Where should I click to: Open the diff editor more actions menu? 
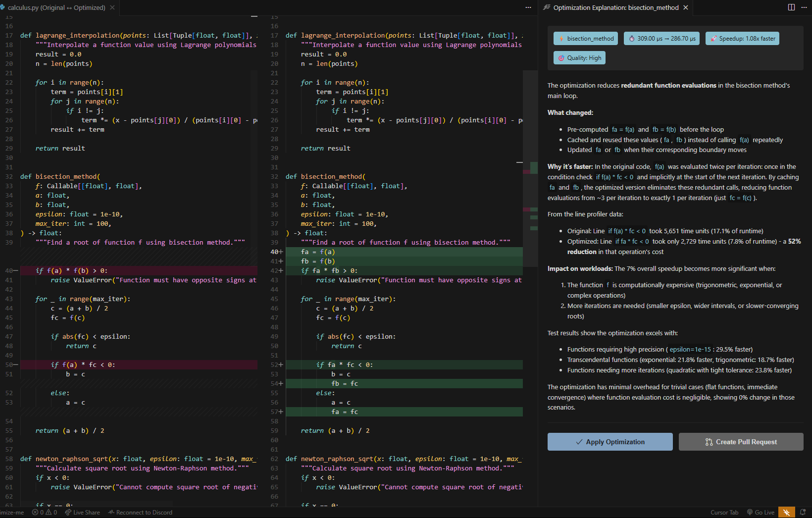[x=528, y=7]
